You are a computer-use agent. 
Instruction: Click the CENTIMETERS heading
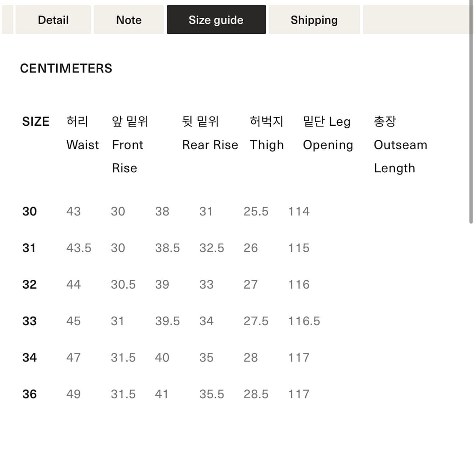(x=66, y=69)
